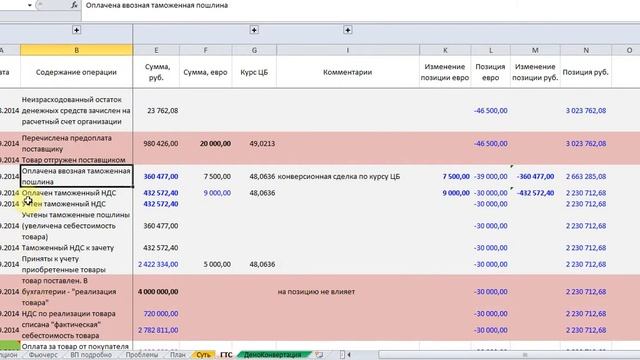Screen dimensions: 640x360
Task: Select column N header
Action: (x=586, y=50)
